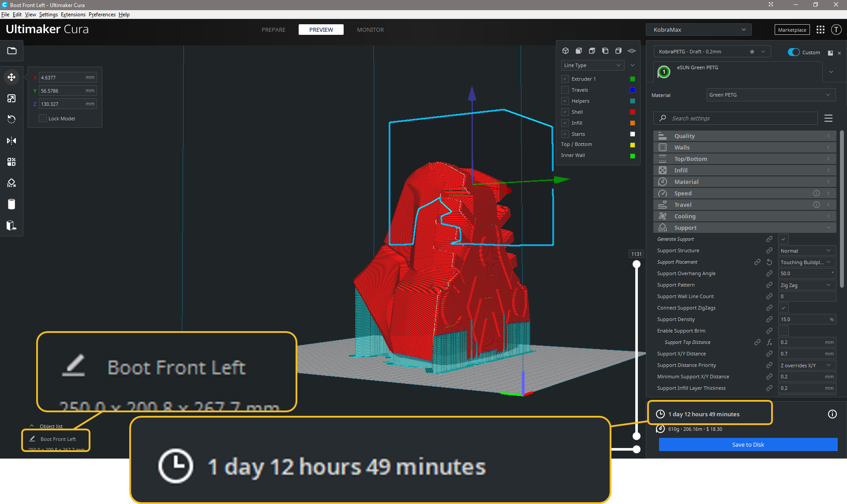Open the settings visibility hamburger menu
This screenshot has height=504, width=847.
coord(828,118)
